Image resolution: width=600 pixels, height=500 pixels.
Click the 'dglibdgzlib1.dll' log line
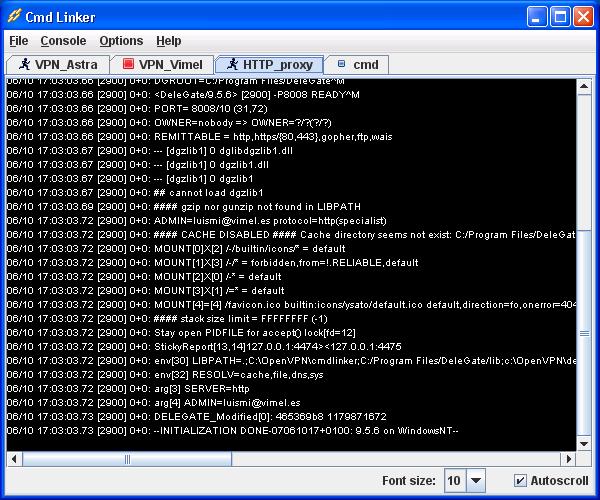(150, 151)
